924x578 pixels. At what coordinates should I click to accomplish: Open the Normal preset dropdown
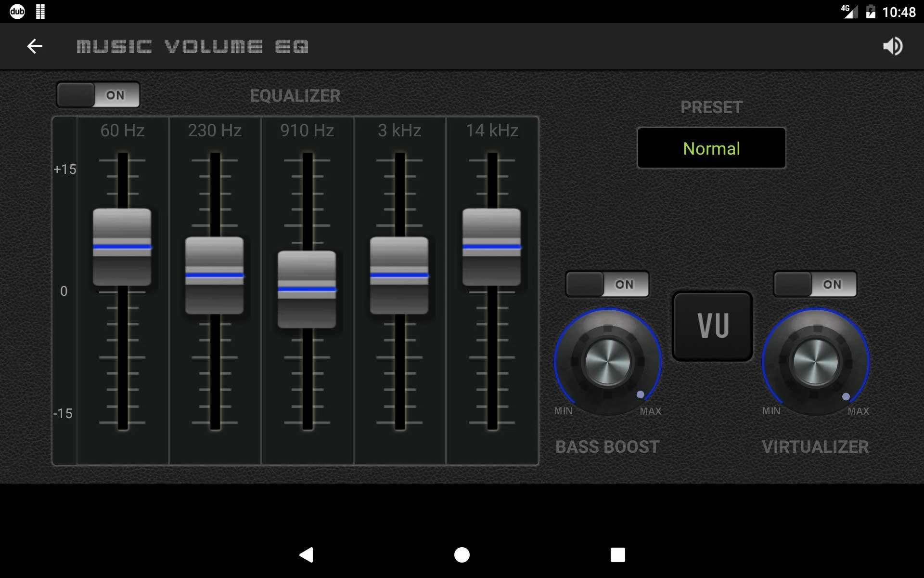[x=711, y=148]
